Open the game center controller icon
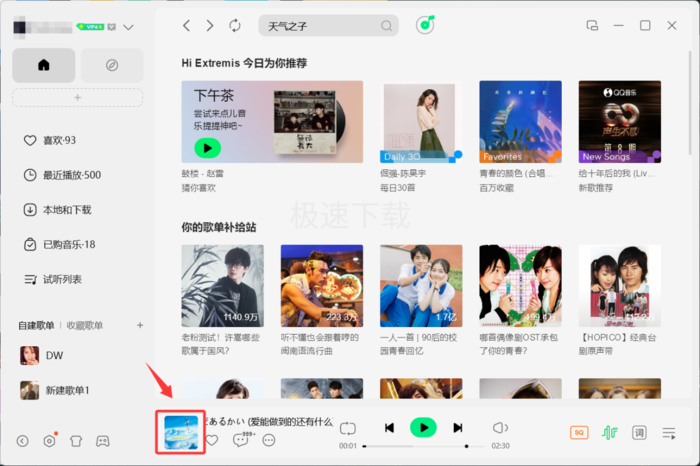The height and width of the screenshot is (466, 700). [x=103, y=441]
